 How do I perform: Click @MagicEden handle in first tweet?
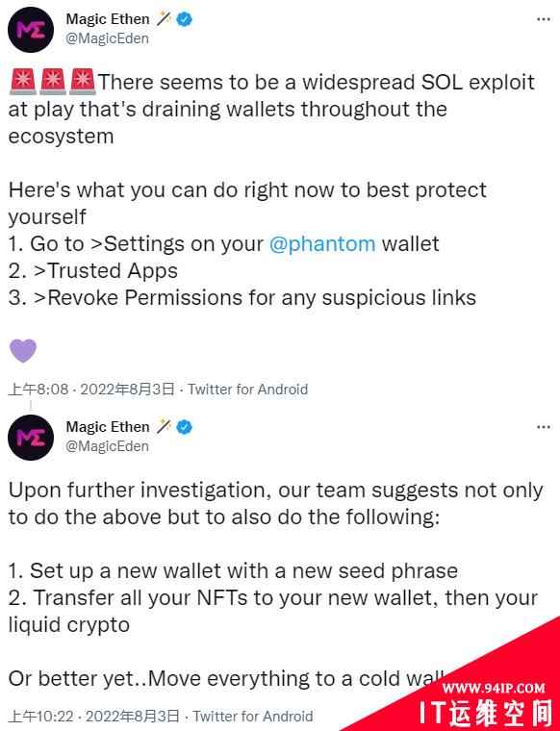[x=107, y=38]
